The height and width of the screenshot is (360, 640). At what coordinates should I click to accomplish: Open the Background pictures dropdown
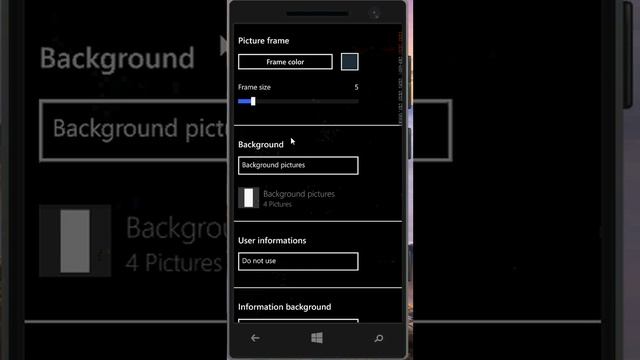298,165
